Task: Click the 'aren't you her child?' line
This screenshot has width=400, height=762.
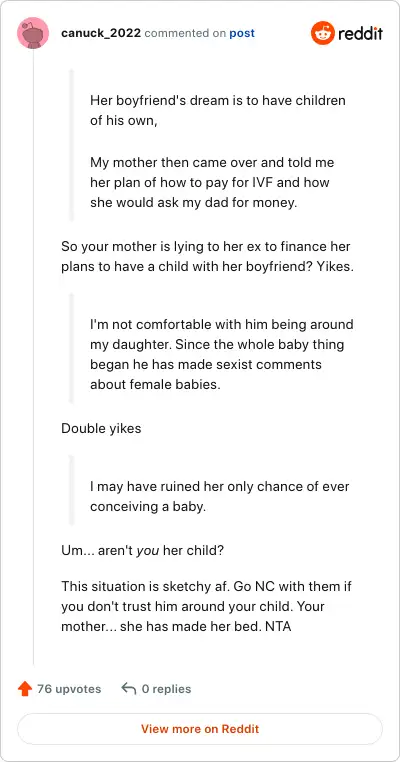Action: pyautogui.click(x=142, y=551)
